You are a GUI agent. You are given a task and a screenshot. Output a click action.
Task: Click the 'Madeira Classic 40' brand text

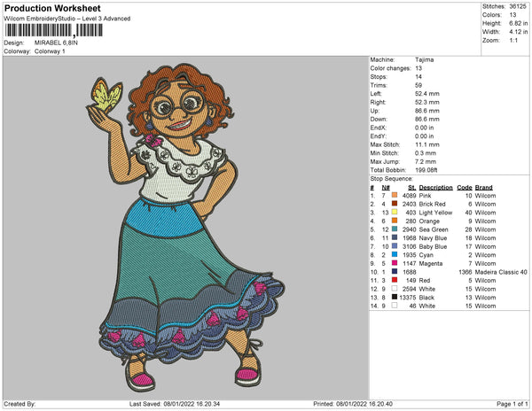point(501,272)
